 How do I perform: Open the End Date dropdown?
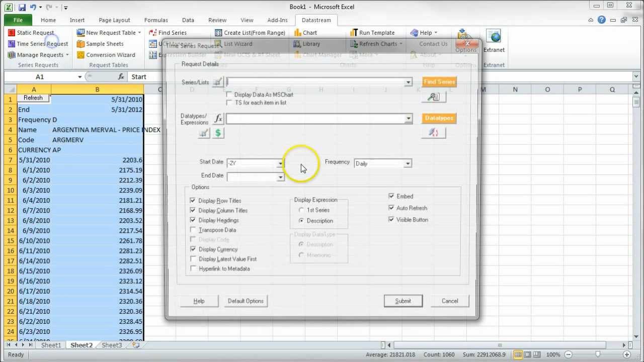280,177
